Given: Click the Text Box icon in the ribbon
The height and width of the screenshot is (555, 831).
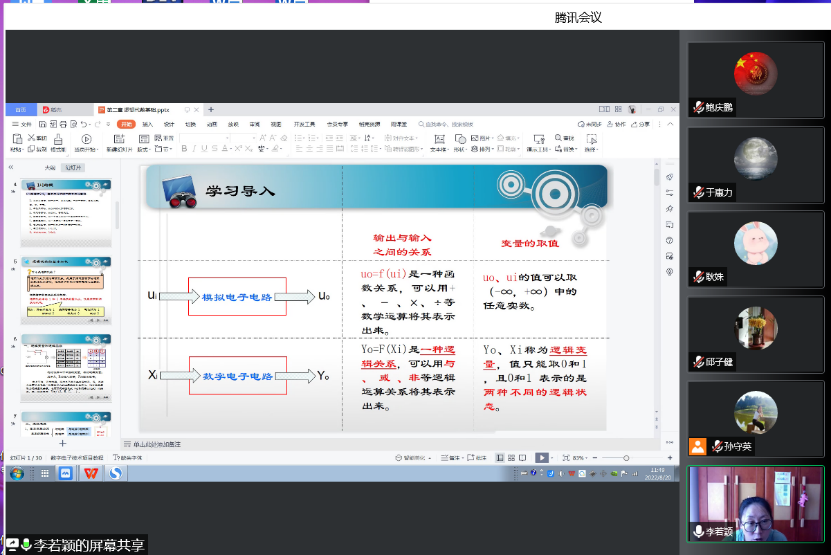Looking at the screenshot, I should (438, 143).
